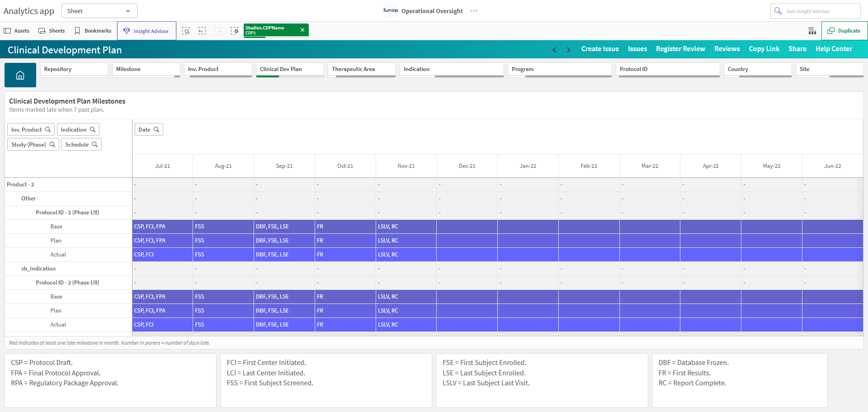Click Copy Link
The image size is (868, 412).
coord(764,49)
